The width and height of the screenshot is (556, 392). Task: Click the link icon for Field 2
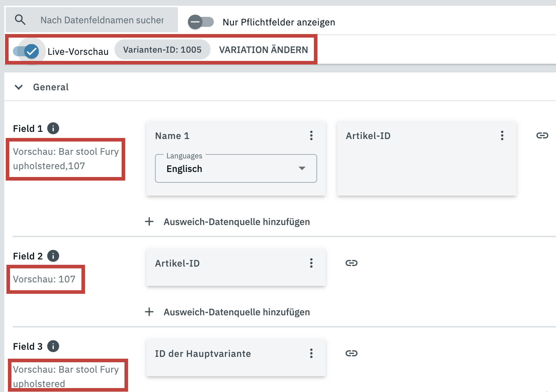(352, 263)
